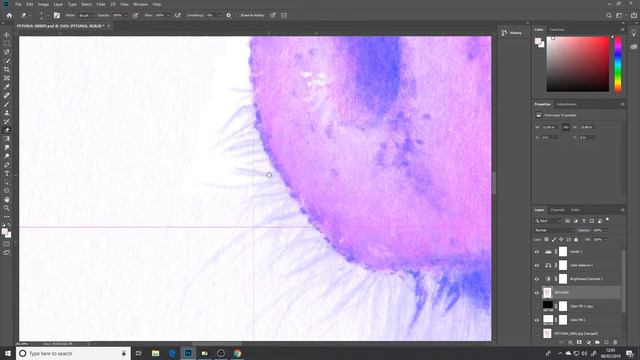Image resolution: width=640 pixels, height=360 pixels.
Task: Select the Clone Stamp tool
Action: [x=7, y=113]
